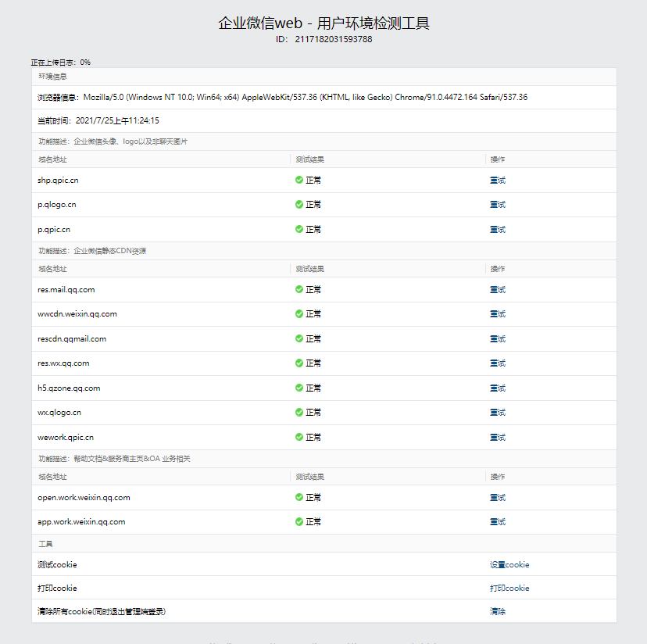Viewport: 647px width, 644px height.
Task: Click 正常 status text for wework.qpic.cn
Action: (313, 437)
